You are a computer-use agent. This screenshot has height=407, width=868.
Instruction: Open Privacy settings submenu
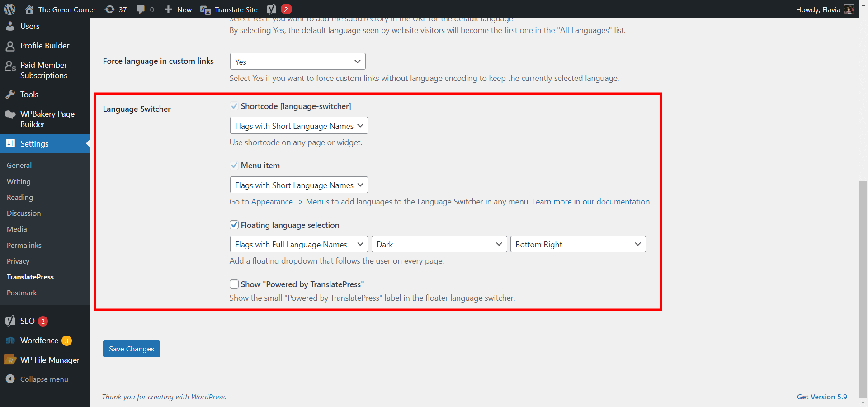click(18, 261)
